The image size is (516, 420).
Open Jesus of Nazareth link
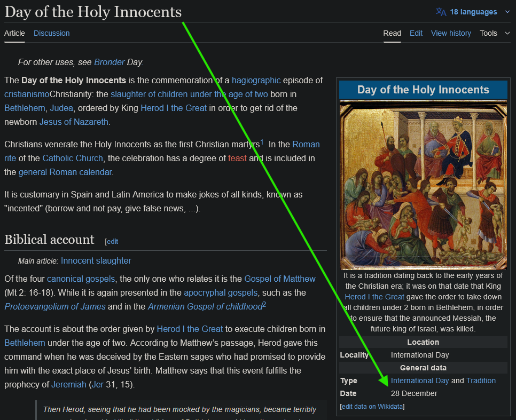click(x=74, y=122)
